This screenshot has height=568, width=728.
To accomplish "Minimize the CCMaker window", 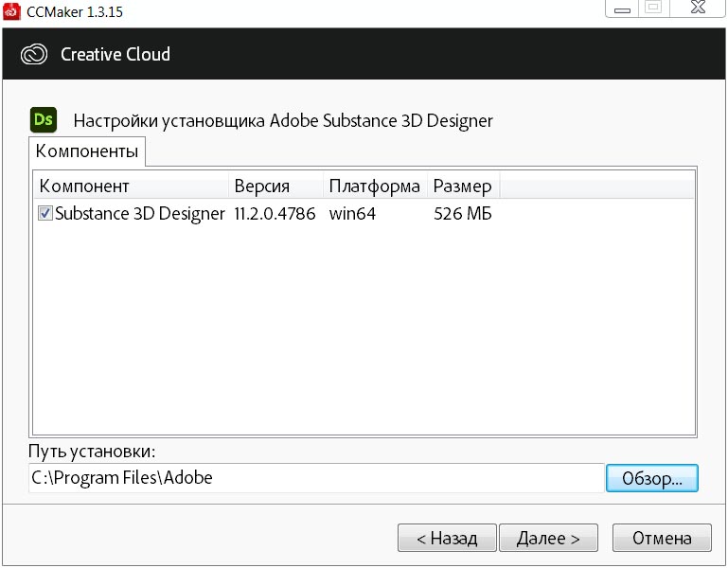I will 622,9.
